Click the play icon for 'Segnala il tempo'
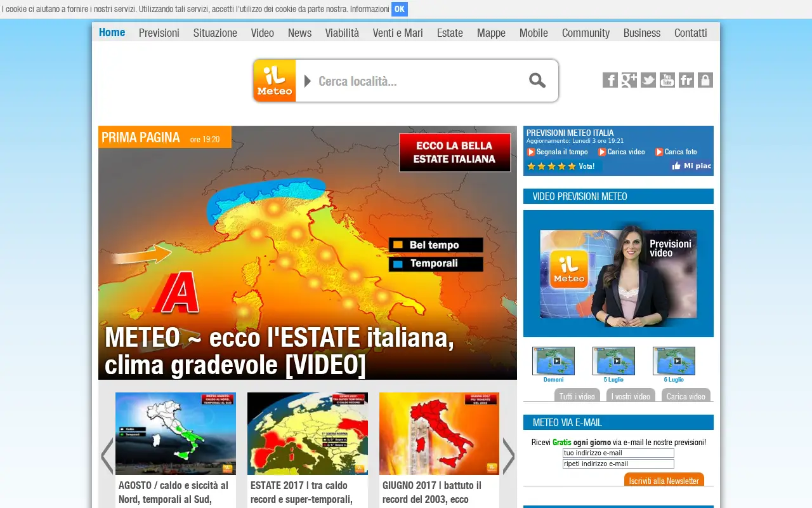812x508 pixels. click(531, 152)
